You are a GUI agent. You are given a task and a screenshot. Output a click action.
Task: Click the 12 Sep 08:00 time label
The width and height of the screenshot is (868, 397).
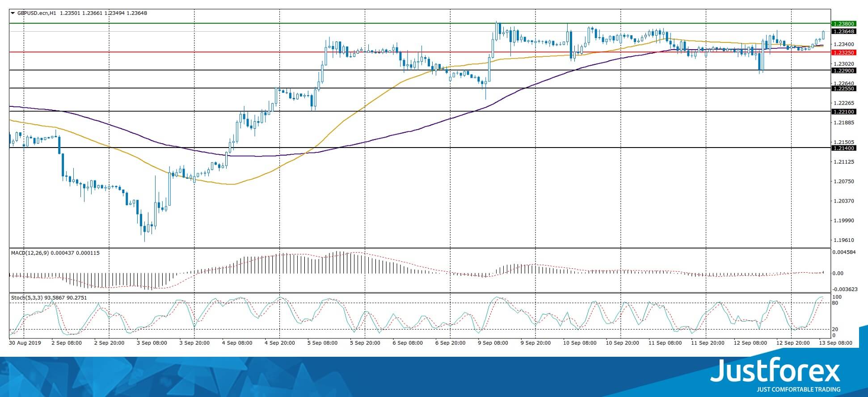point(750,343)
